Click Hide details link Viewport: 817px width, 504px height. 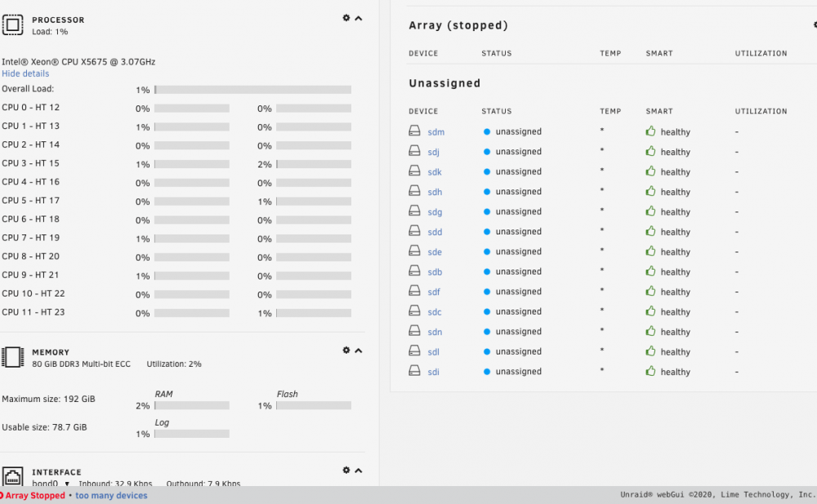click(x=25, y=74)
